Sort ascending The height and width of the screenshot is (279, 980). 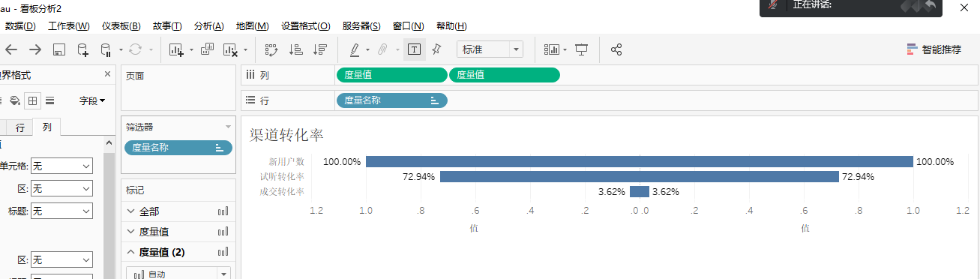[x=296, y=49]
